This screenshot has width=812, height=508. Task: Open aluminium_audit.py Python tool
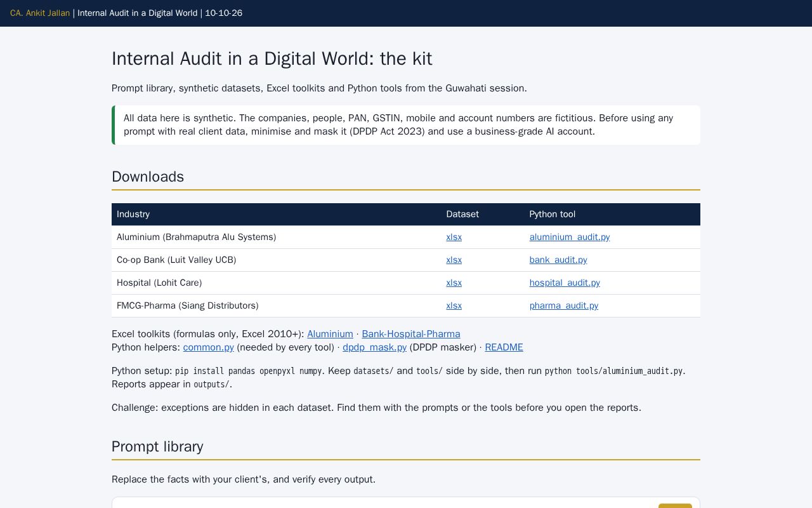point(570,237)
